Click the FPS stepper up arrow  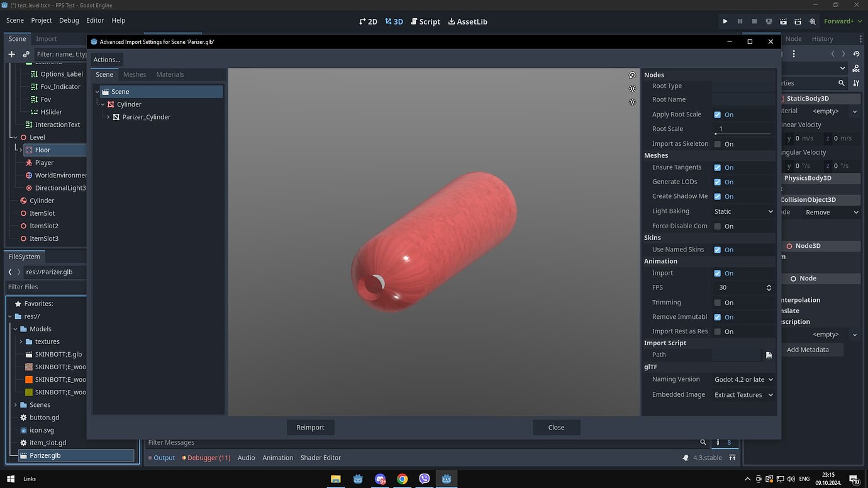point(768,285)
